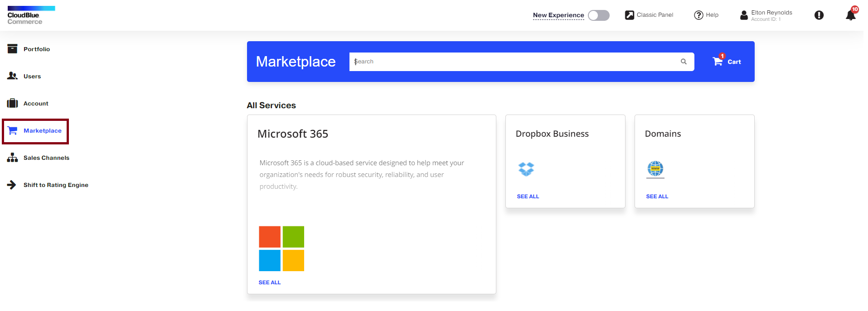Open the notifications bell icon
Screen dimensions: 868x311
[x=850, y=15]
